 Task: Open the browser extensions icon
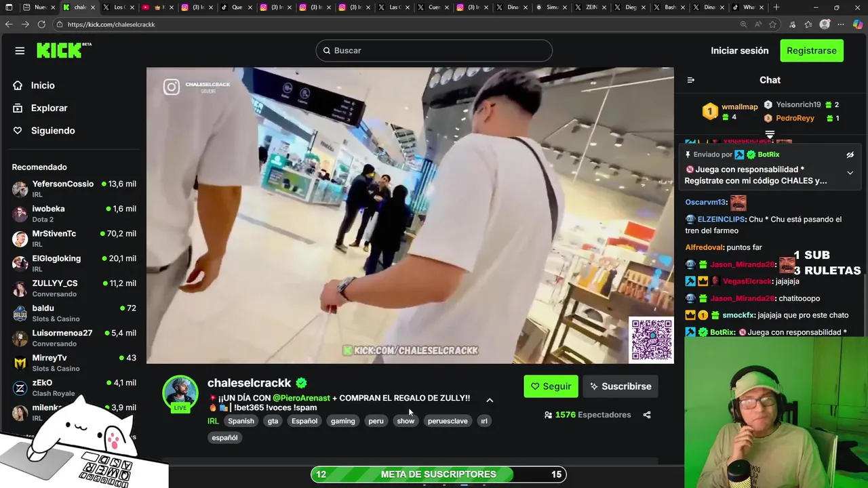pyautogui.click(x=792, y=24)
